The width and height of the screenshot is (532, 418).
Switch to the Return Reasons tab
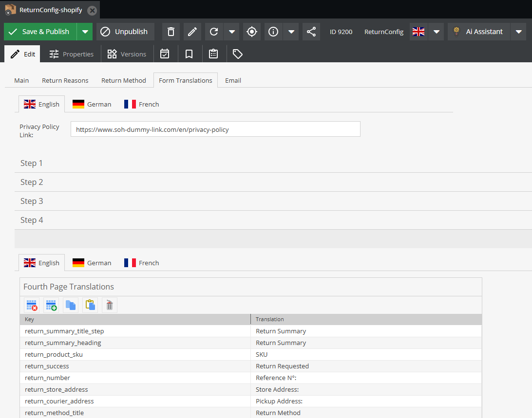click(65, 80)
